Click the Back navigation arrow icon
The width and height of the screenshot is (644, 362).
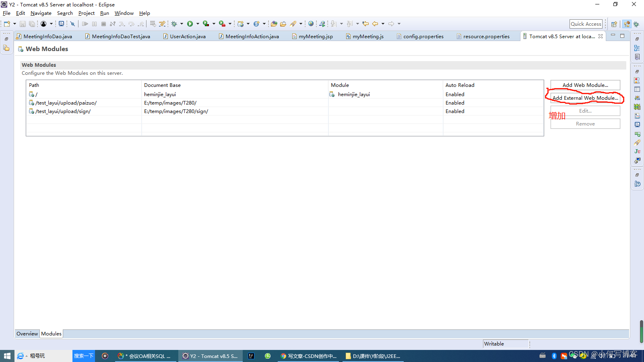[375, 24]
